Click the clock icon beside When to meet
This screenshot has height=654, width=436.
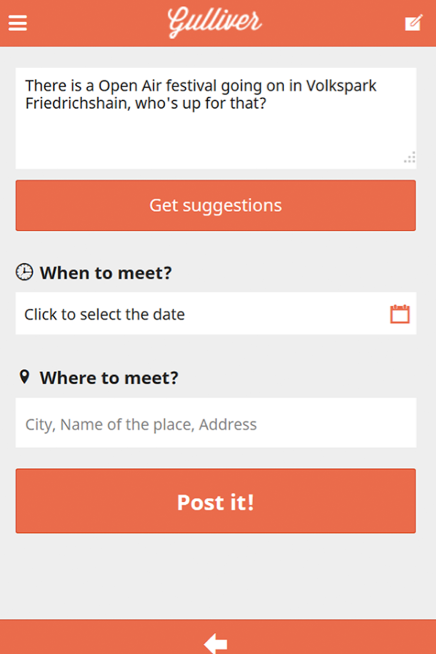click(25, 272)
